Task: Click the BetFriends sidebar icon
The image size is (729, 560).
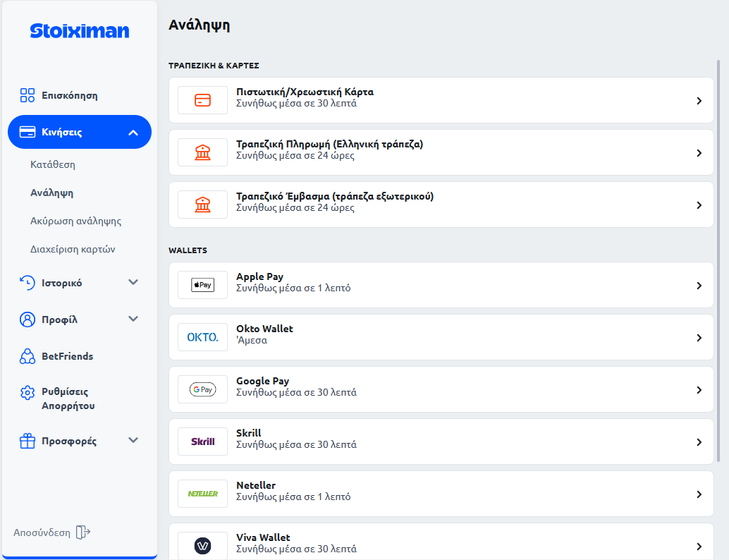Action: 27,356
